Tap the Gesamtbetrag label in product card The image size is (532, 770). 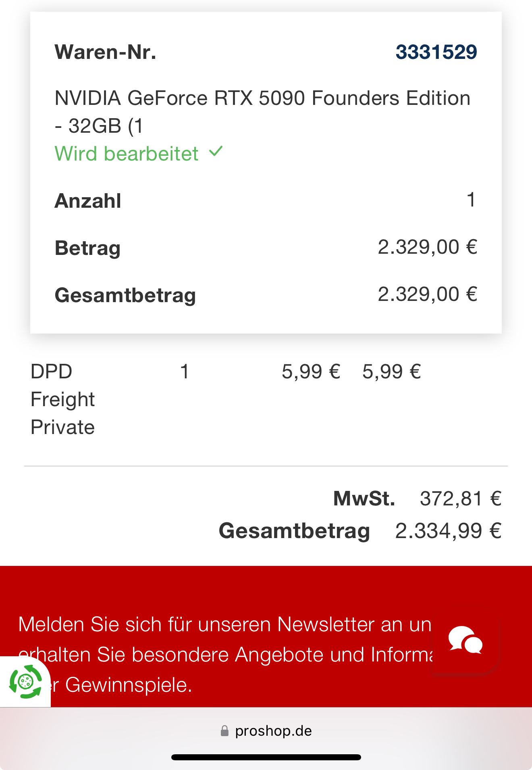tap(125, 295)
